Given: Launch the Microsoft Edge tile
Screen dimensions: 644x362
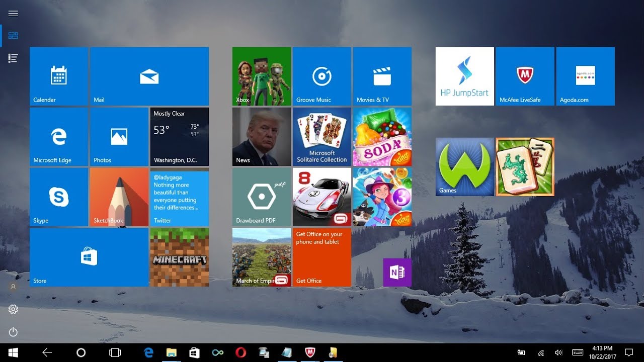Looking at the screenshot, I should click(59, 137).
